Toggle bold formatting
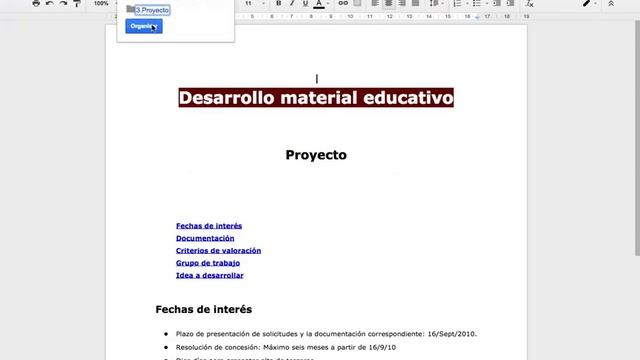This screenshot has height=360, width=640. [278, 3]
